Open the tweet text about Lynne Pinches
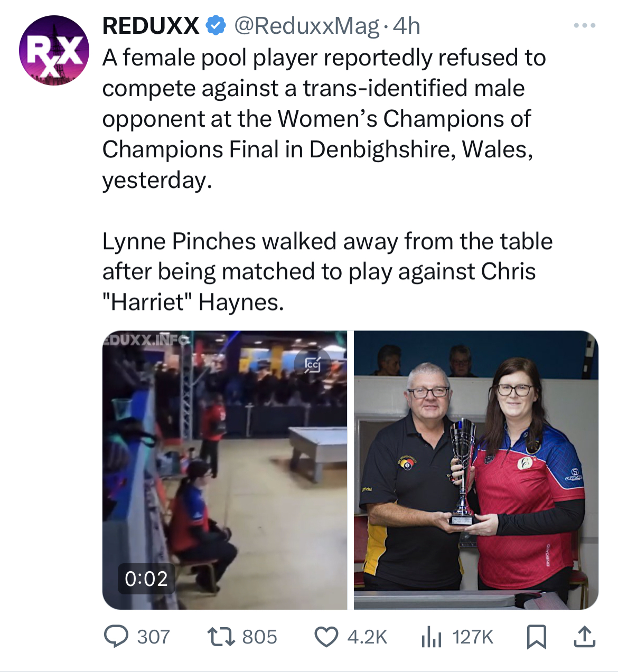The width and height of the screenshot is (618, 672). tap(327, 272)
